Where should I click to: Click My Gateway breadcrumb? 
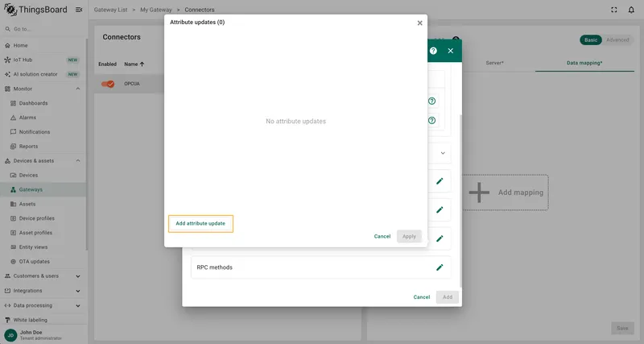[156, 10]
